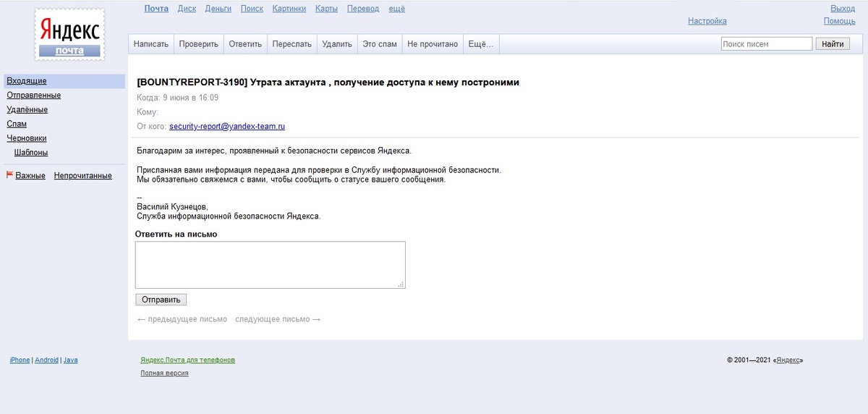Focus the Поиск писем search field
The image size is (868, 414).
767,44
